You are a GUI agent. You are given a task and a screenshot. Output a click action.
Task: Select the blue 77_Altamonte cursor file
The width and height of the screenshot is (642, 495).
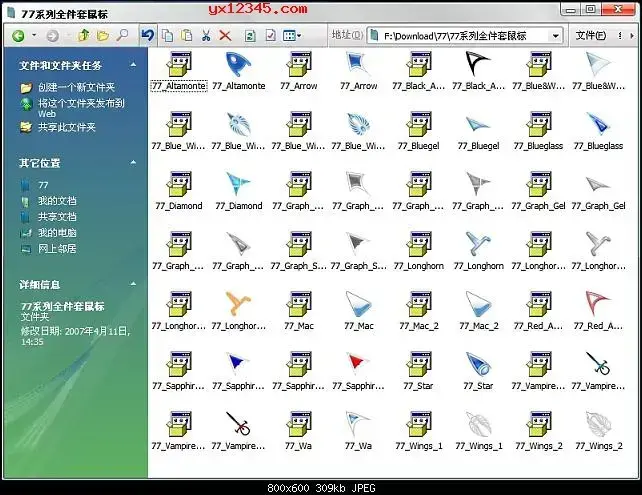[239, 70]
